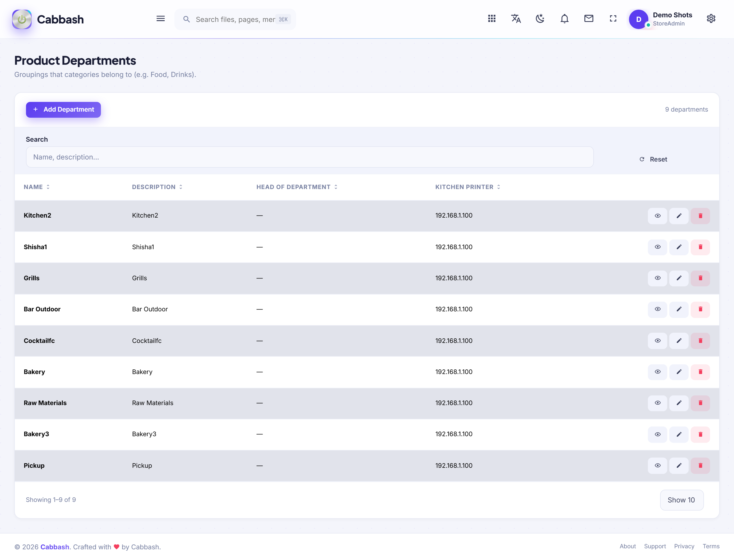Click the Cabbash footer link
This screenshot has width=734, height=560.
coord(55,547)
